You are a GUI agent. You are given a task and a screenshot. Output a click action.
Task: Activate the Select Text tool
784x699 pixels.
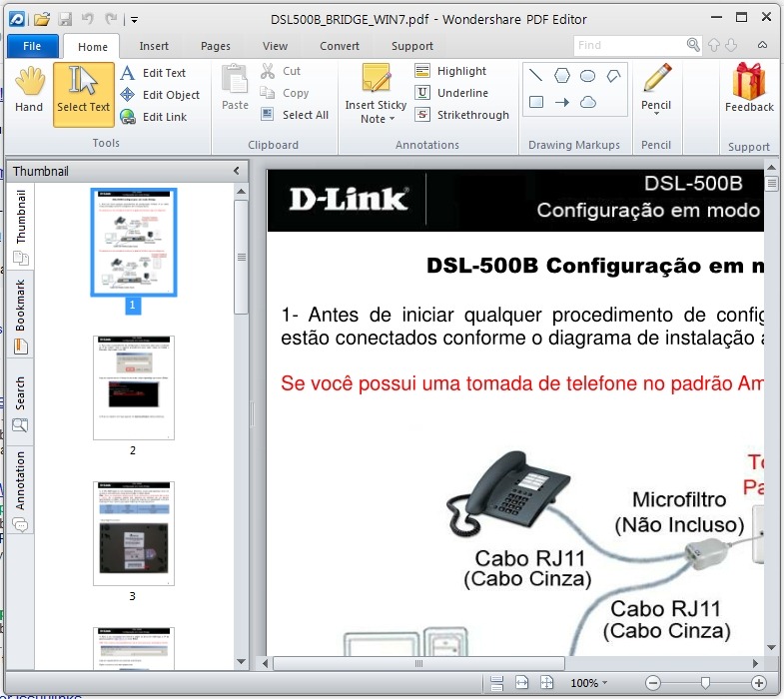(84, 94)
